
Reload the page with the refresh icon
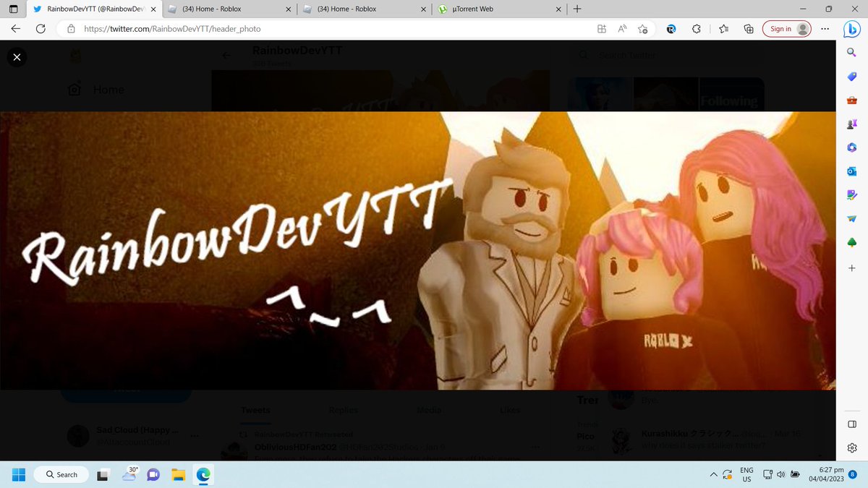coord(41,29)
